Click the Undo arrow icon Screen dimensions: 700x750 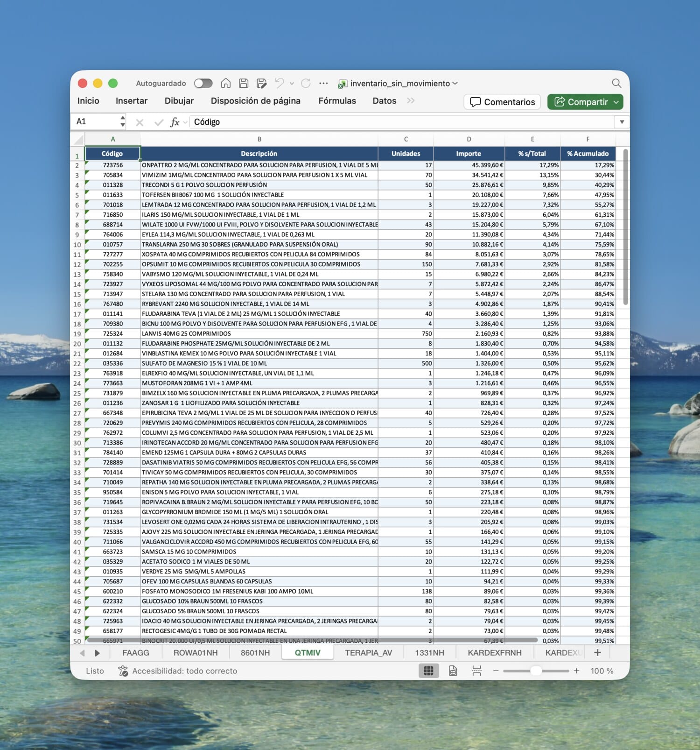(280, 83)
